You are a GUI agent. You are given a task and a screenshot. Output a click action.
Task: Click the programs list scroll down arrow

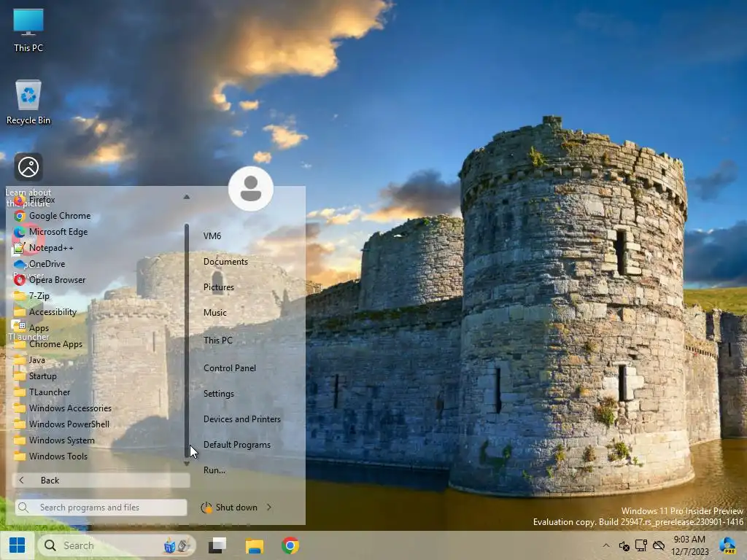(x=187, y=463)
